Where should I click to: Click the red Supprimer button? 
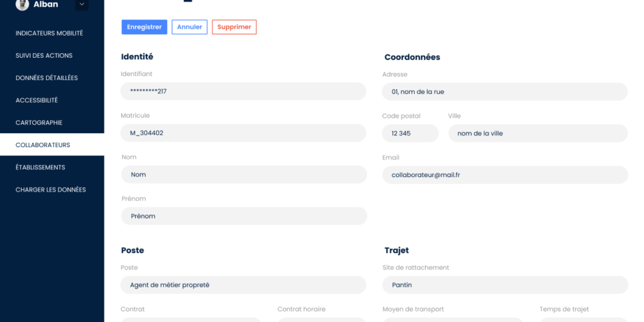point(234,27)
